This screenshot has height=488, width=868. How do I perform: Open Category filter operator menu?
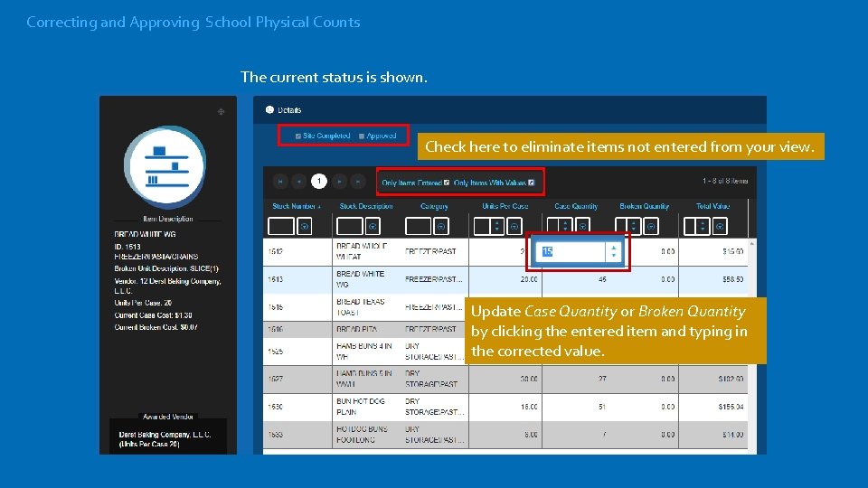441,226
